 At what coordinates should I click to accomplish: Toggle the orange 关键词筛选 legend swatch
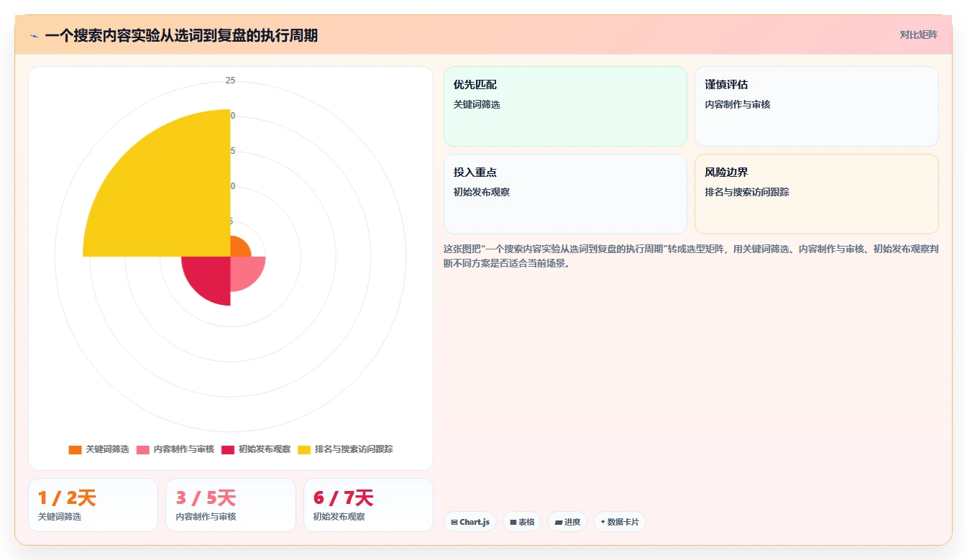click(x=75, y=449)
